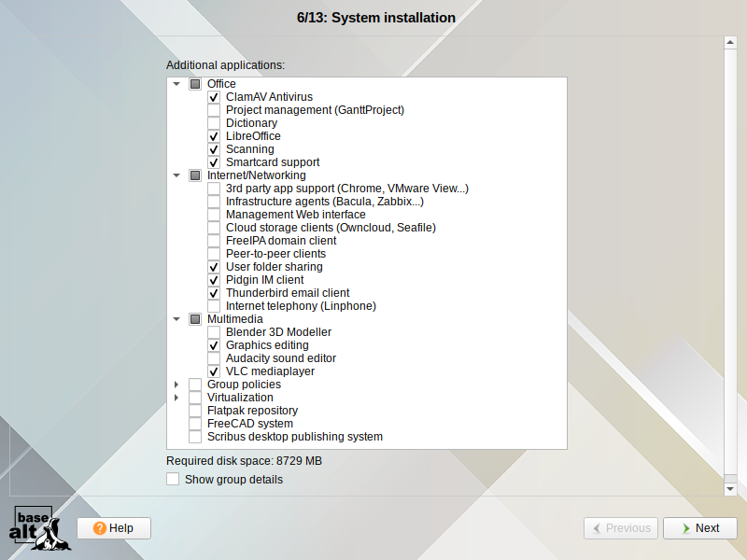Click the scrollbar down arrow

(730, 489)
